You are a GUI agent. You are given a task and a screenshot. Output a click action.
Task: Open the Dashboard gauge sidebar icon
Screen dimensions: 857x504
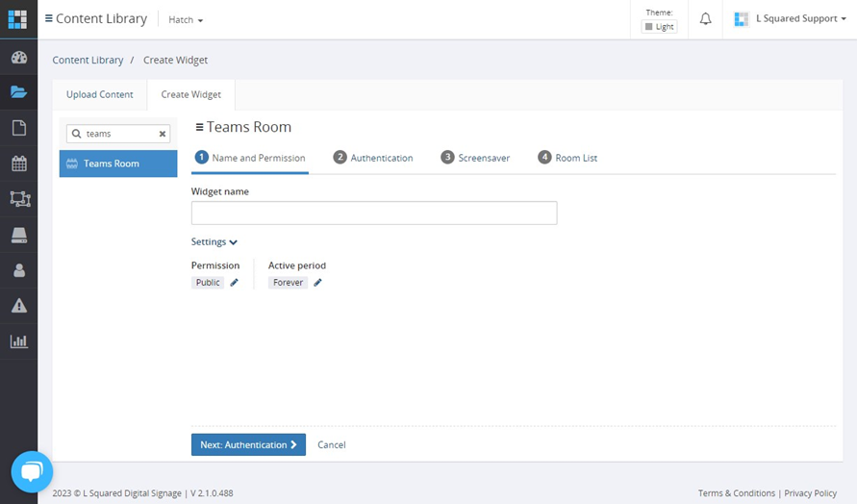[19, 58]
